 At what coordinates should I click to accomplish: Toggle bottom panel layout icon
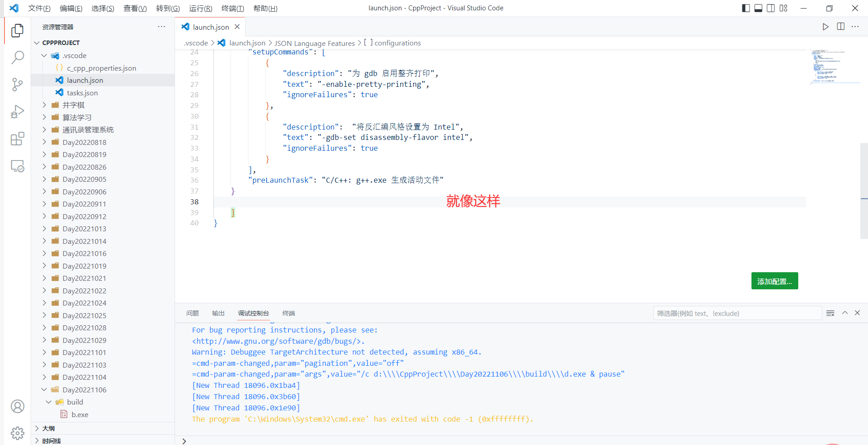pos(758,8)
